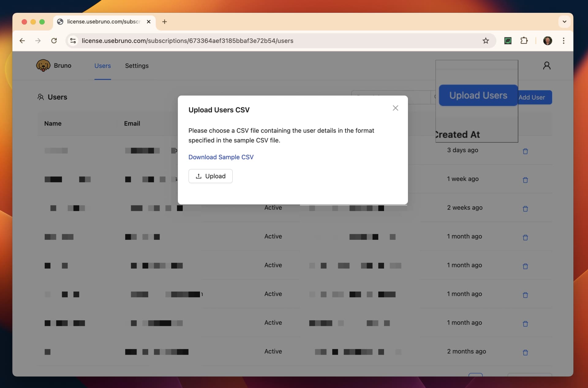
Task: Open the Chrome three-dot menu
Action: coord(563,41)
